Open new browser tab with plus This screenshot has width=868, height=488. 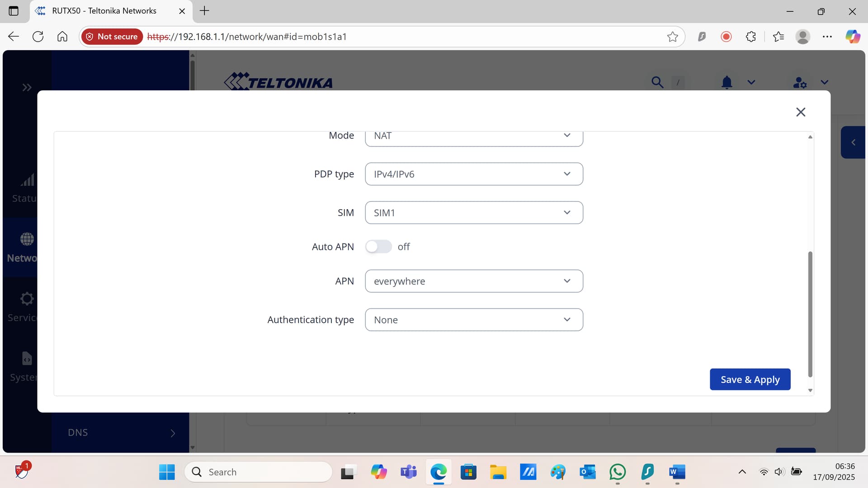[204, 11]
